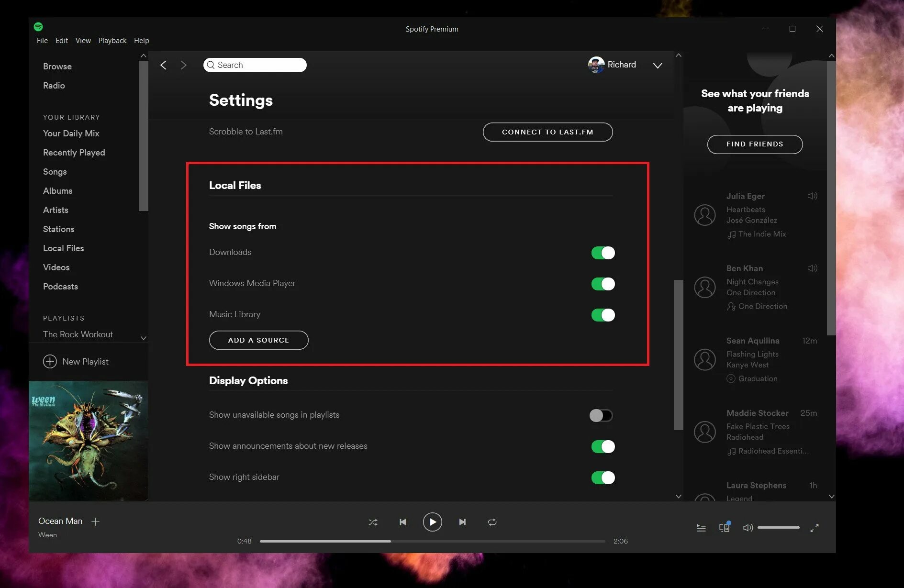The image size is (904, 588).
Task: Skip to next track
Action: pos(462,522)
